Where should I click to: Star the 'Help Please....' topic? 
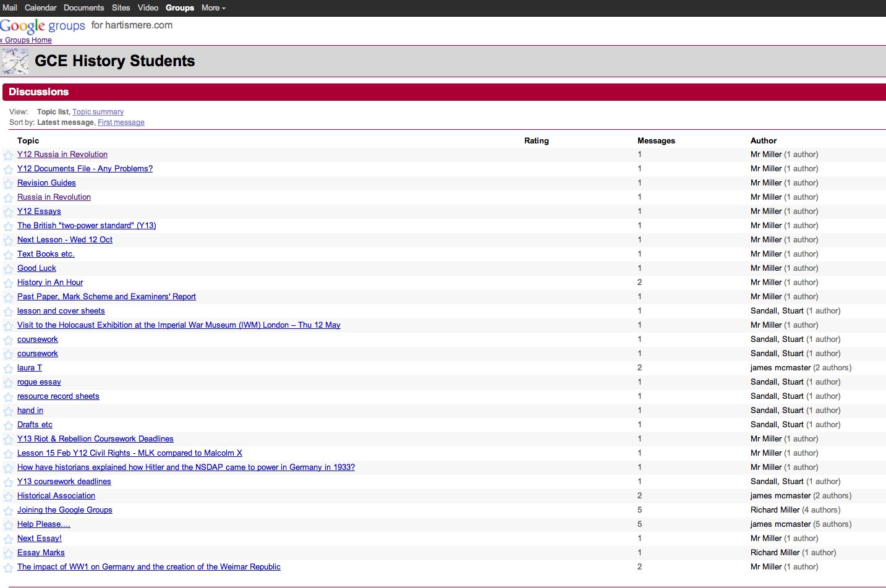point(8,525)
